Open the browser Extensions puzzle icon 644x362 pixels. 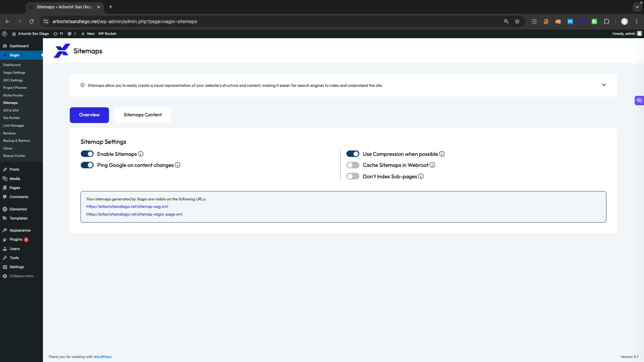click(606, 21)
